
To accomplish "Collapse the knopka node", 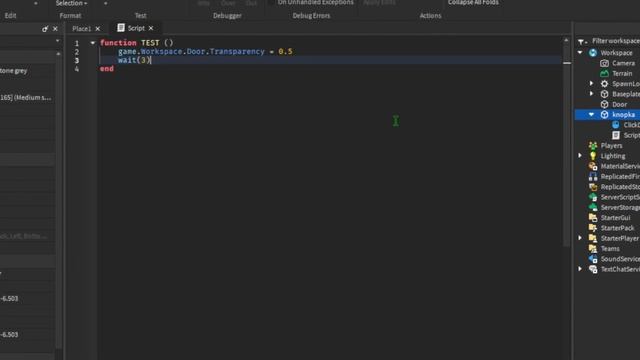I will (591, 115).
